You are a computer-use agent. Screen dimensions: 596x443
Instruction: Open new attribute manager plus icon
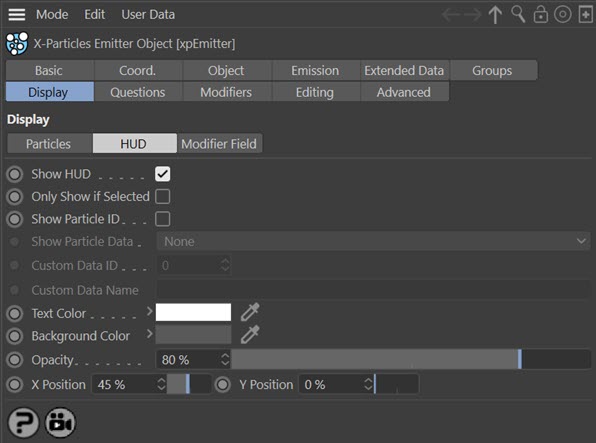(x=586, y=15)
